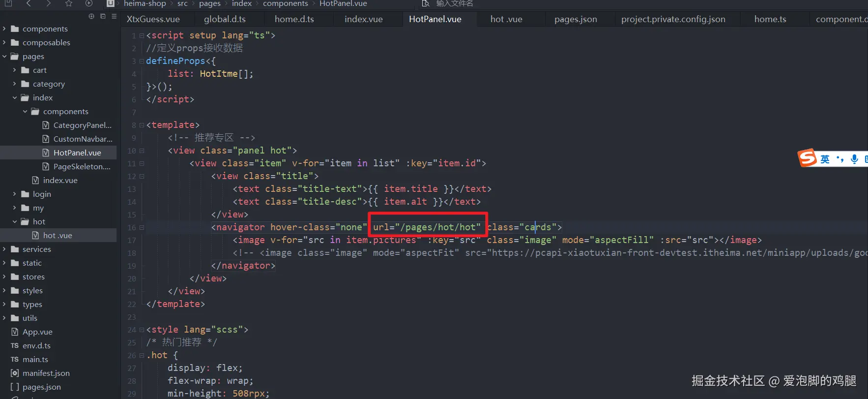Click the collapse all folders icon

click(103, 16)
